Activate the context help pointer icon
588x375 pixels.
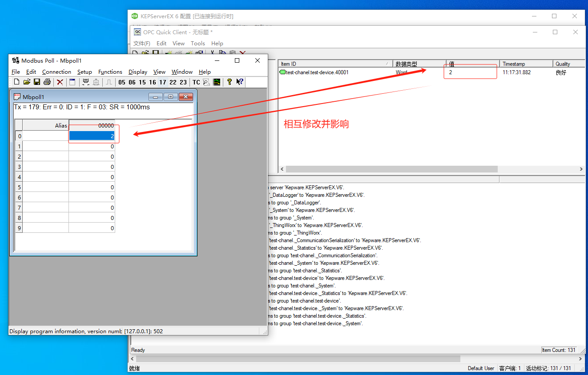pyautogui.click(x=240, y=82)
